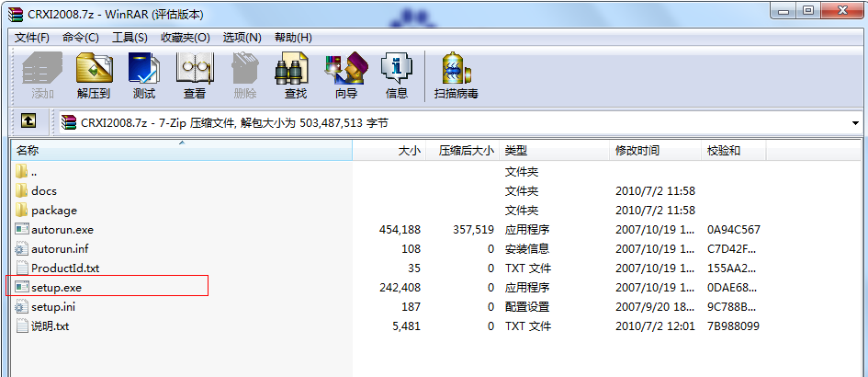Viewport: 868px width, 377px height.
Task: Open the File (文件) menu
Action: tap(31, 38)
